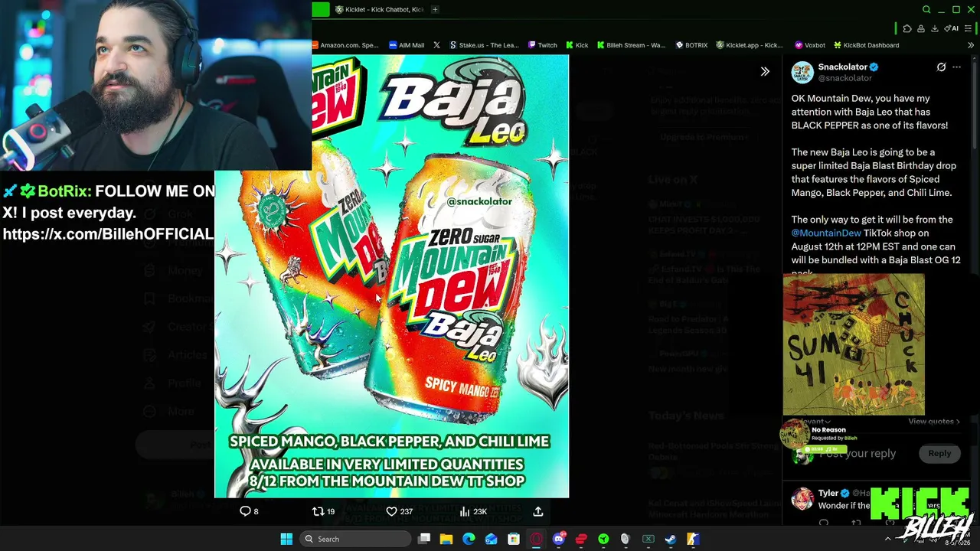Open Microsoft Edge from the taskbar
980x551 pixels.
click(469, 539)
